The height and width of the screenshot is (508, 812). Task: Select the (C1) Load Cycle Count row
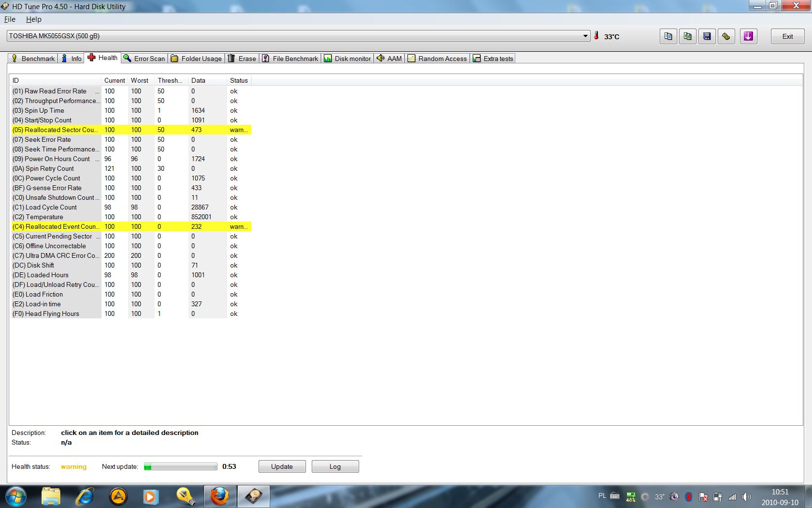click(x=130, y=207)
